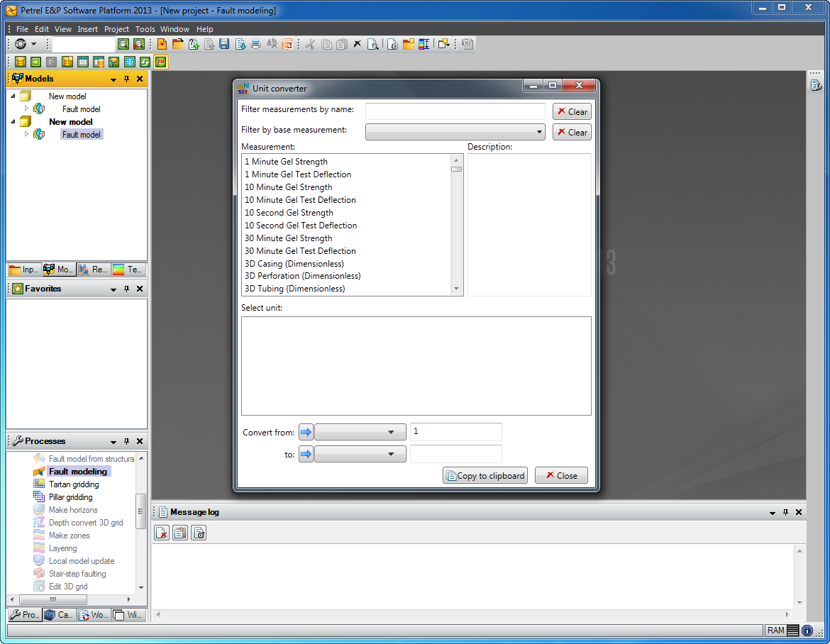830x644 pixels.
Task: Click the black X Delete toolbar icon
Action: 358,45
